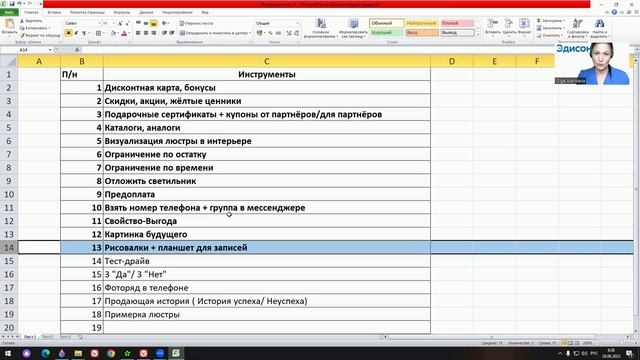
Task: Click Wrap Text (Перенос текста)
Action: (x=196, y=23)
